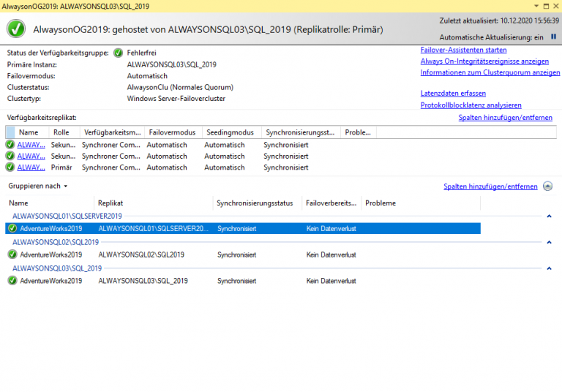Collapse the ALWAYSONSQL03\SQL_2019 group

(549, 268)
